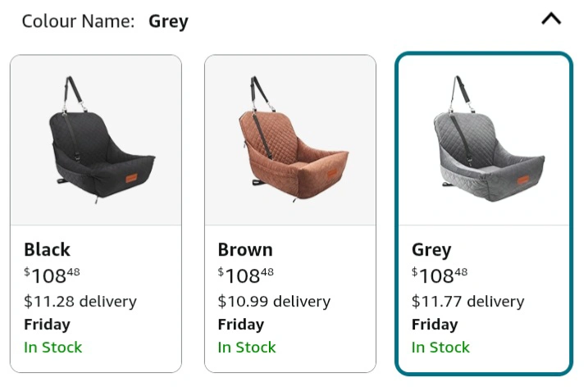Click the Grey colour label in card
Image resolution: width=588 pixels, height=391 pixels.
point(431,249)
